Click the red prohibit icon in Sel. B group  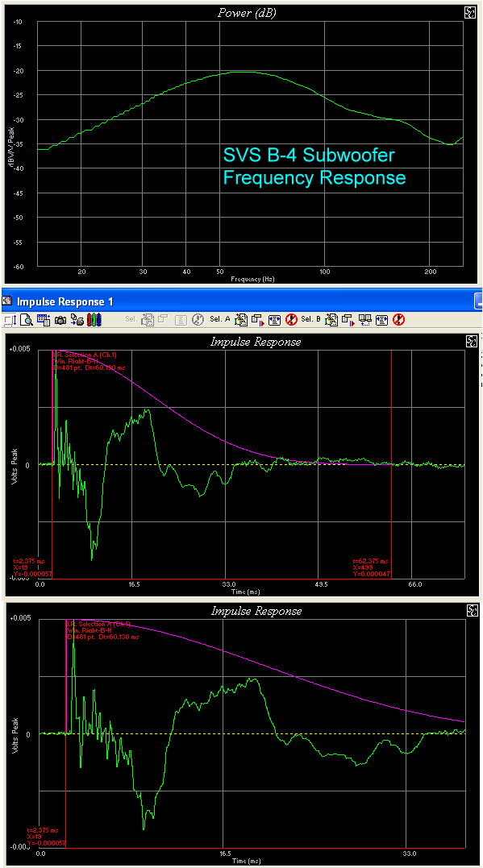point(399,320)
